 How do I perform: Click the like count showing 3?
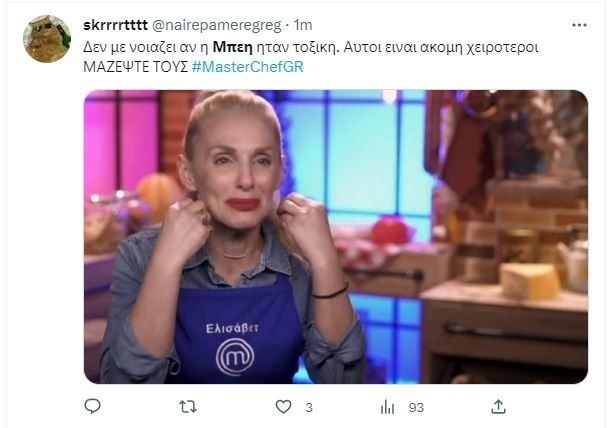coord(309,407)
